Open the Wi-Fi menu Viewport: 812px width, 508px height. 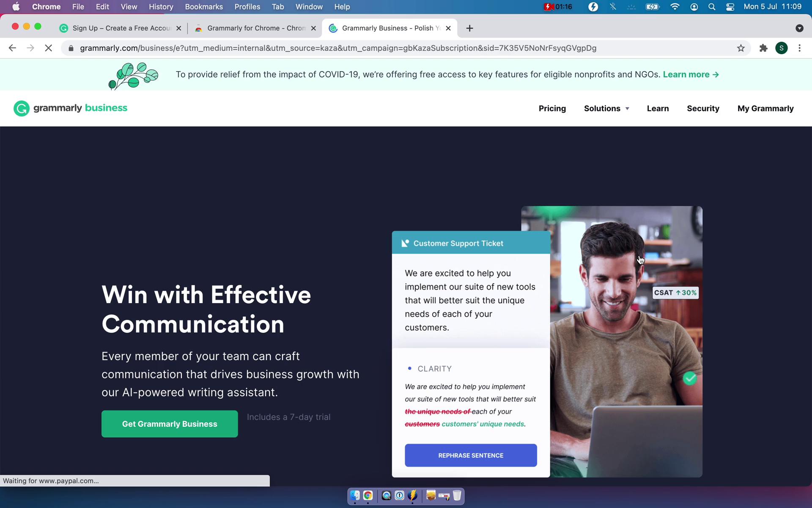pyautogui.click(x=675, y=7)
